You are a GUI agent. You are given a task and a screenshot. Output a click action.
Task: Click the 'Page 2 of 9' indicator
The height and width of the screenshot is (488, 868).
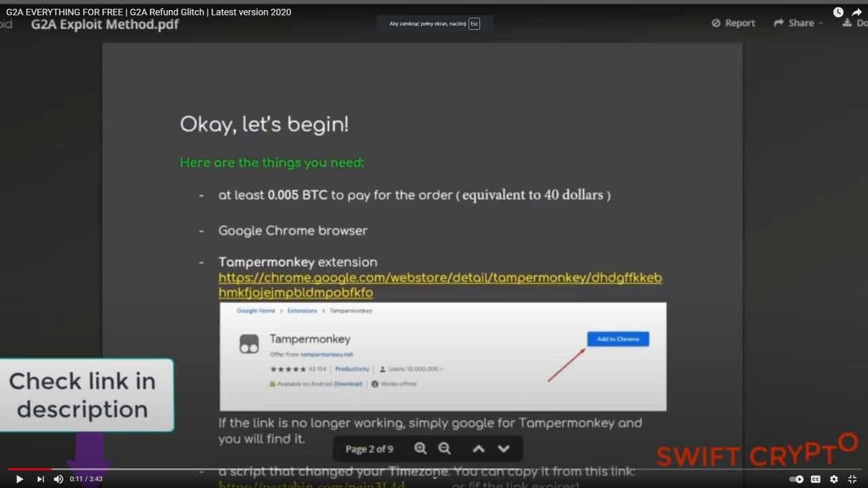point(369,449)
